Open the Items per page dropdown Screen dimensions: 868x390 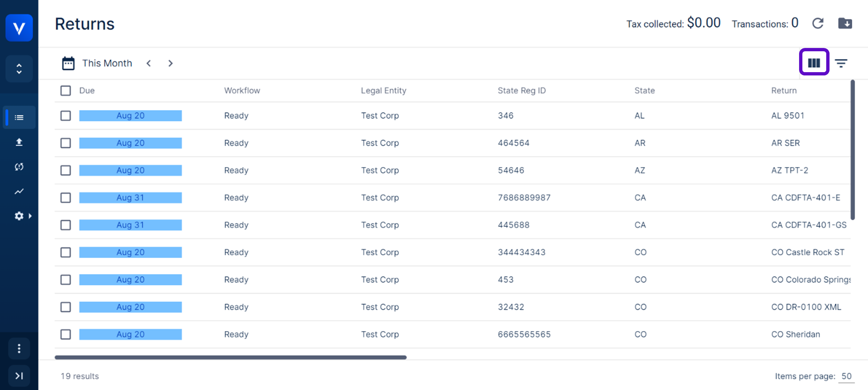point(846,376)
